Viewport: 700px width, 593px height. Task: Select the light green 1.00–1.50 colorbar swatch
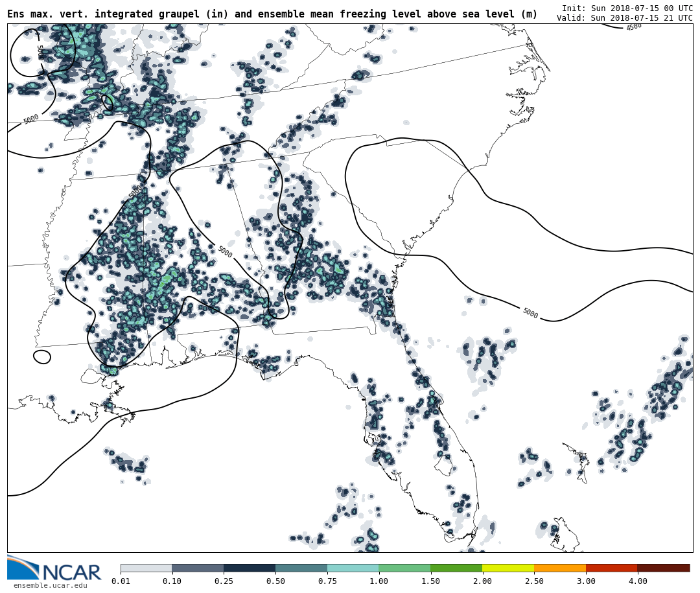(x=404, y=568)
